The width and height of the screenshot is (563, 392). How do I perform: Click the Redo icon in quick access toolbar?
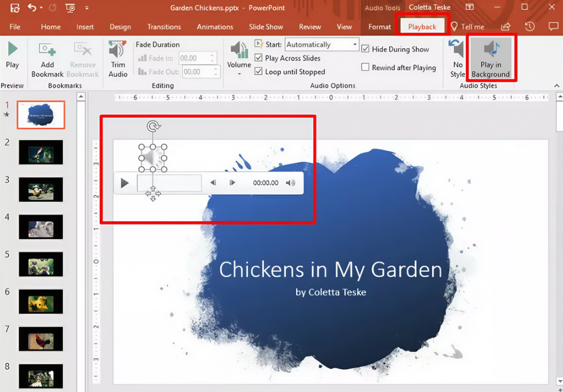pyautogui.click(x=53, y=8)
